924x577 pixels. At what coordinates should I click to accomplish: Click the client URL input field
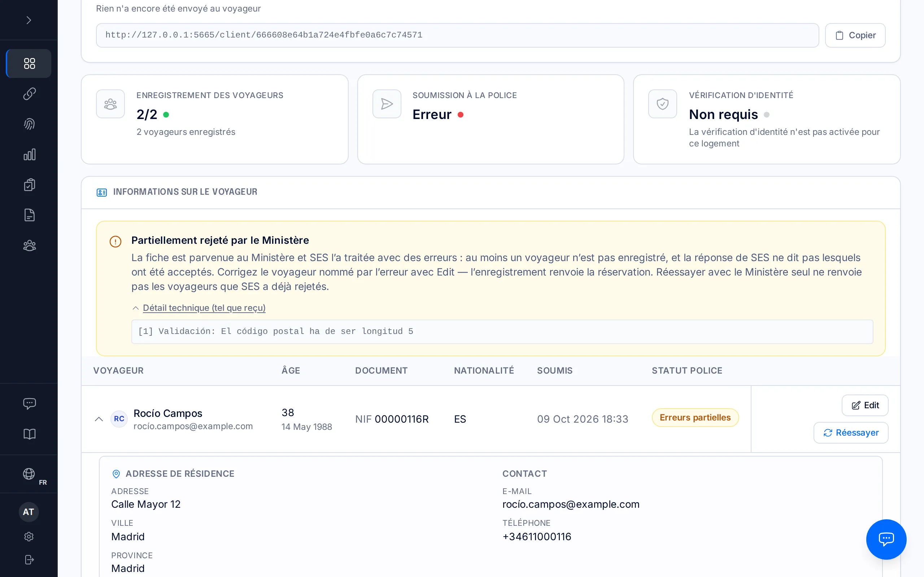[x=457, y=35]
